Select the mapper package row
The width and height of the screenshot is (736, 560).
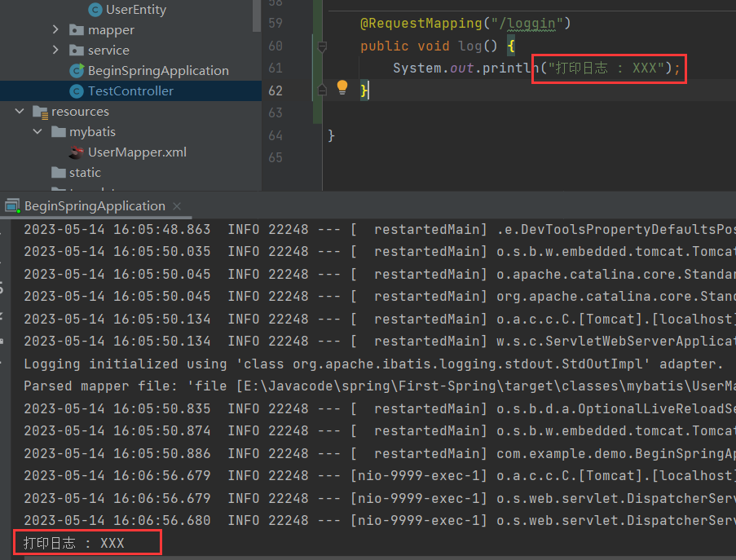(130, 30)
